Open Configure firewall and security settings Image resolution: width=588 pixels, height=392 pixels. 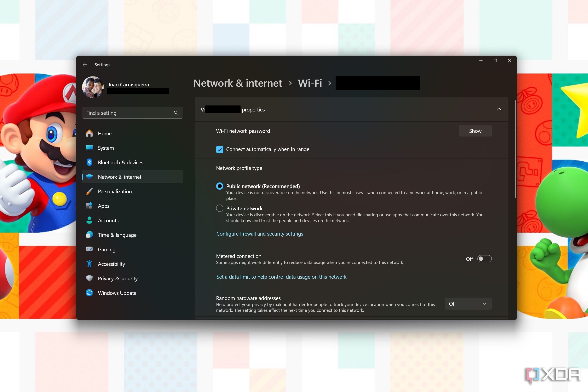point(259,234)
